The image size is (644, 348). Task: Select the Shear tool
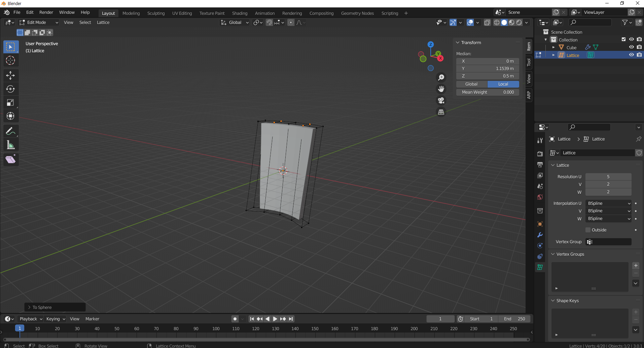(11, 159)
